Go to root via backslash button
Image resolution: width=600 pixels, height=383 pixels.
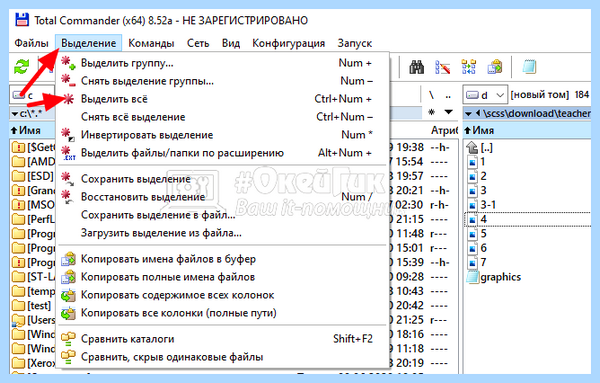coord(431,95)
